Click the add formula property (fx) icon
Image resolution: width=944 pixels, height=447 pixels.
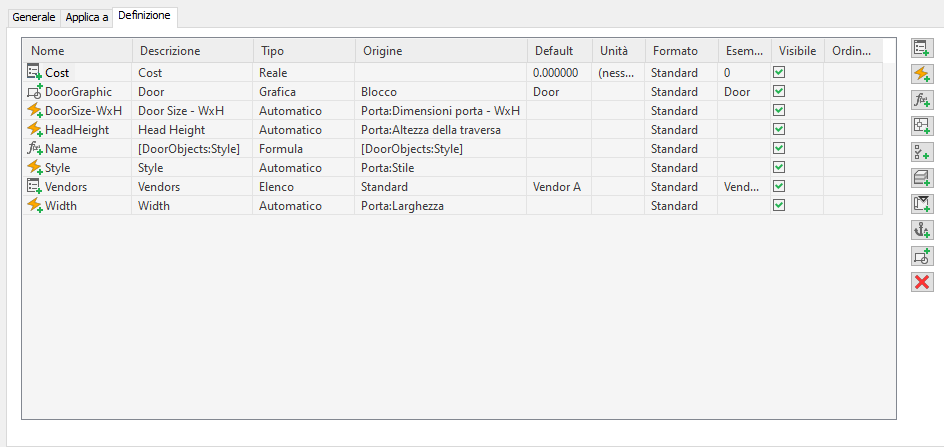922,99
